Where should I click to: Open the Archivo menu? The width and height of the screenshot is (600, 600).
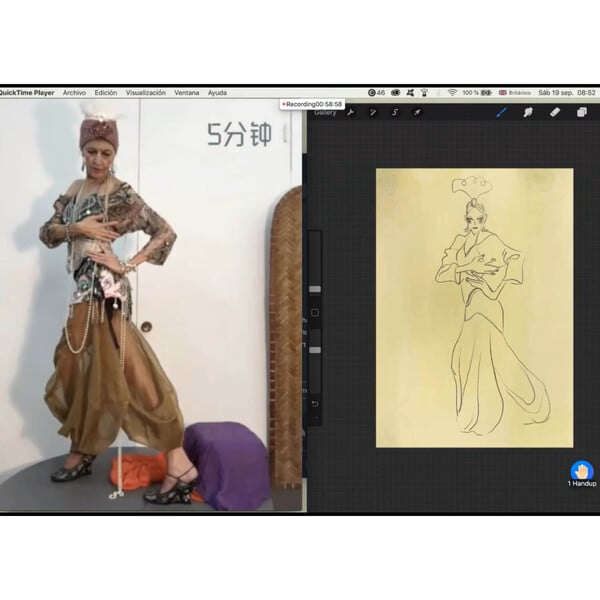click(x=74, y=93)
